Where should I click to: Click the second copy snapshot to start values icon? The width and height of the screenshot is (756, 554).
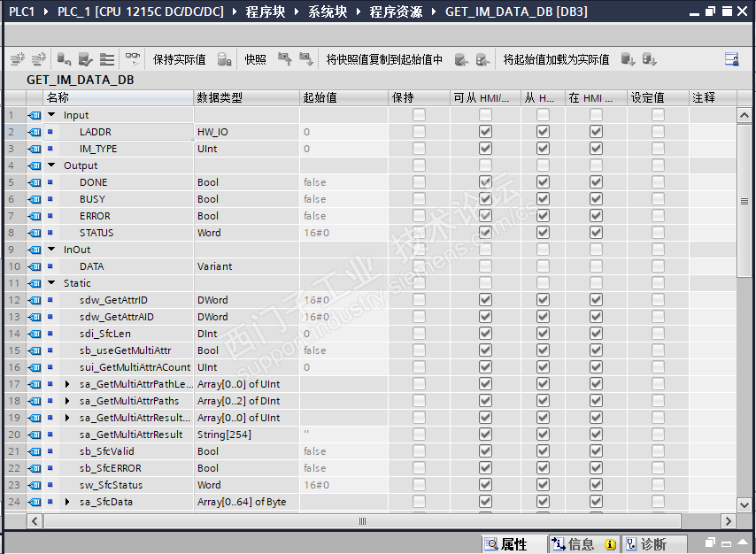pyautogui.click(x=482, y=59)
